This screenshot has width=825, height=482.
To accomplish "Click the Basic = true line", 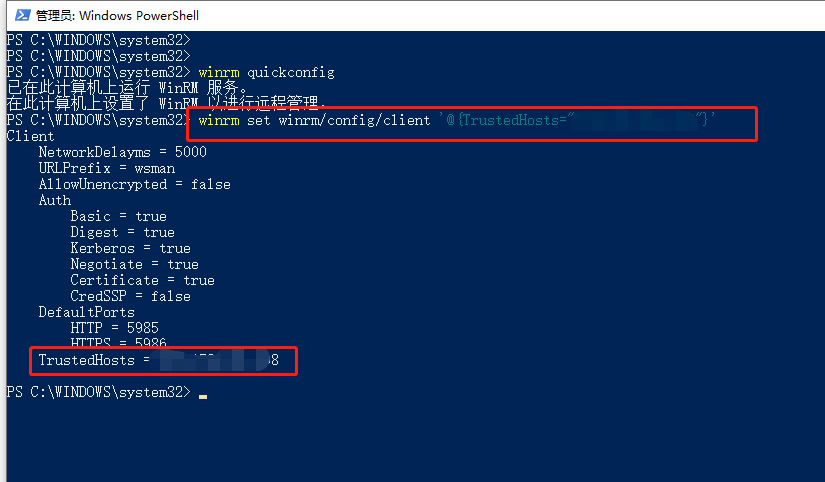I will click(x=118, y=216).
